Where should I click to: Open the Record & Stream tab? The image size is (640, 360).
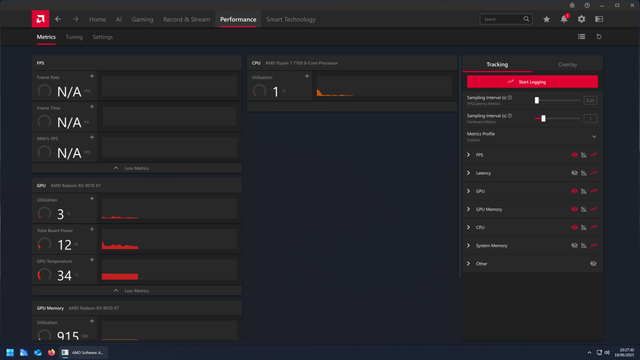point(187,19)
